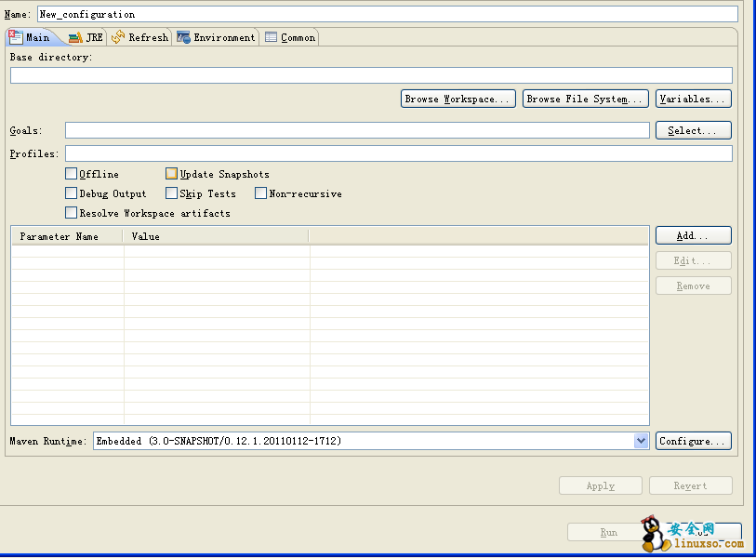Click the Environment tab icon
Viewport: 756px width, 558px height.
184,37
